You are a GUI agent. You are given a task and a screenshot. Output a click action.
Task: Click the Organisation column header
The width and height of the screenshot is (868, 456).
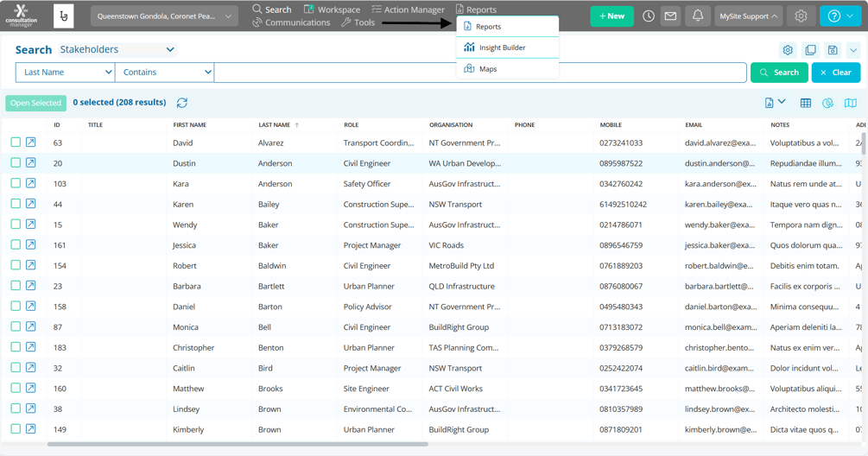(451, 125)
